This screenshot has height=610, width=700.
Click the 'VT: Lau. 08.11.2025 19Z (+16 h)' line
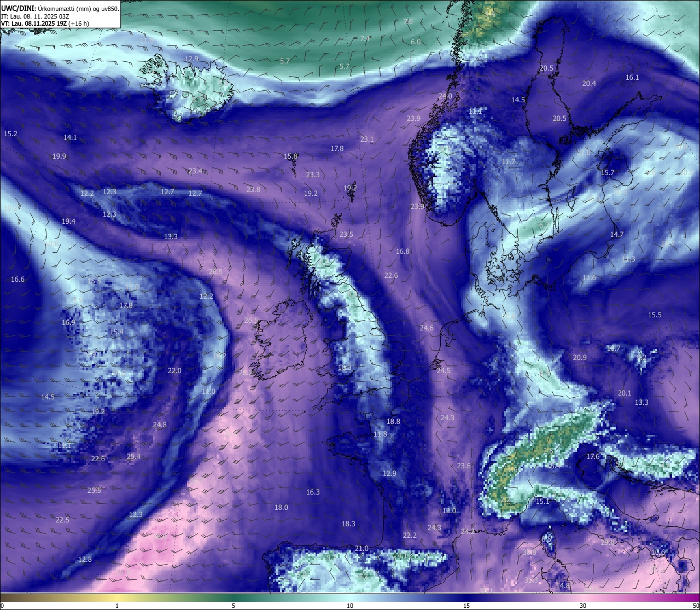pyautogui.click(x=45, y=24)
